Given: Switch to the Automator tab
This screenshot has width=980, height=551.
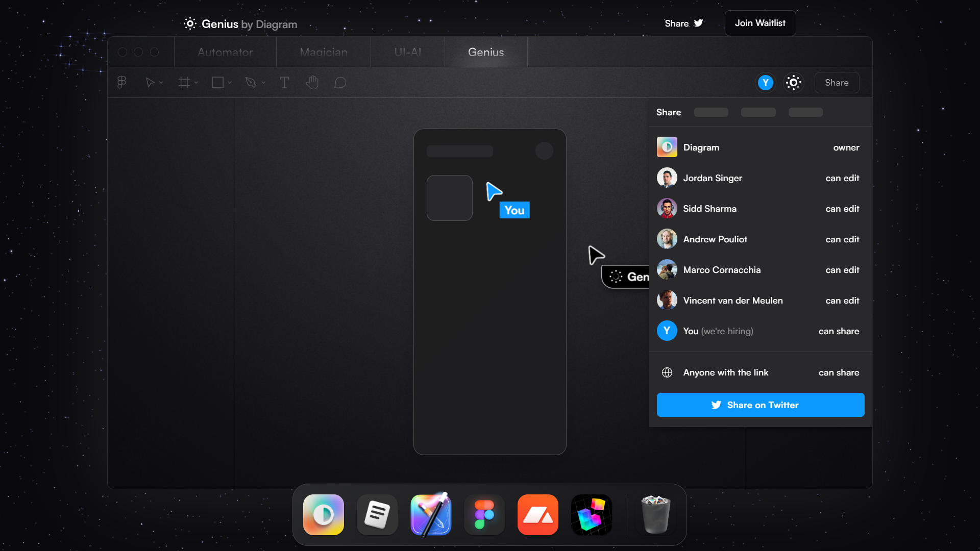Looking at the screenshot, I should (x=225, y=52).
